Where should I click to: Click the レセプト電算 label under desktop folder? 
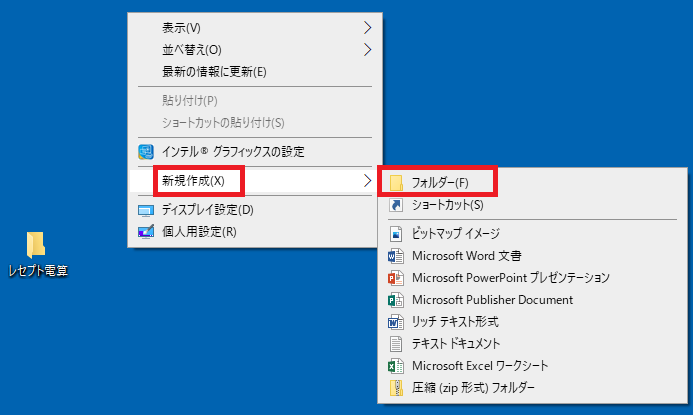click(38, 270)
